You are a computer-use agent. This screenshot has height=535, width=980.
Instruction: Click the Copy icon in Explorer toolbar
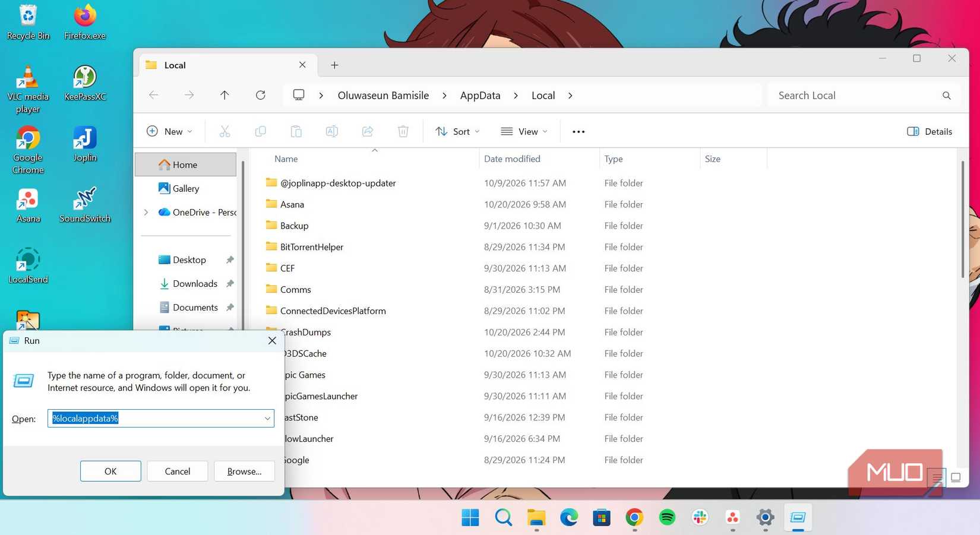pyautogui.click(x=260, y=131)
